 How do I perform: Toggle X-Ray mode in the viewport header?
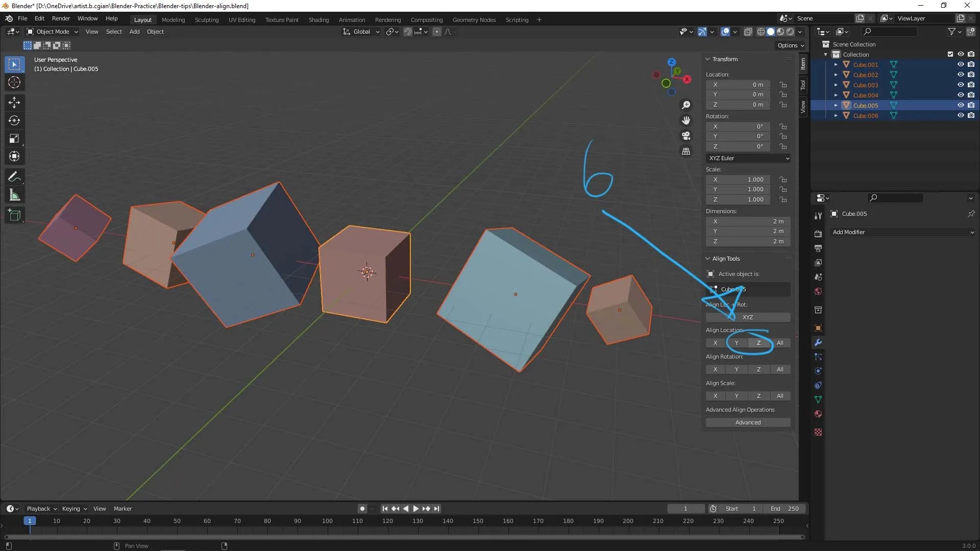coord(748,31)
